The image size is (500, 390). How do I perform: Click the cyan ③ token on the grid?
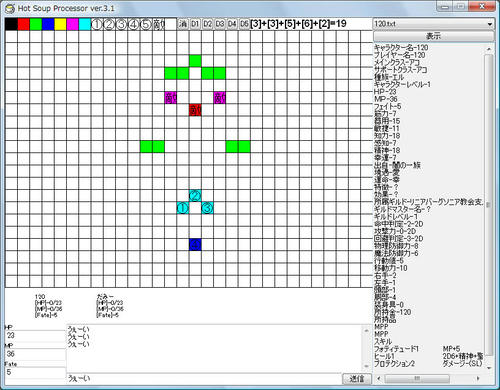207,208
